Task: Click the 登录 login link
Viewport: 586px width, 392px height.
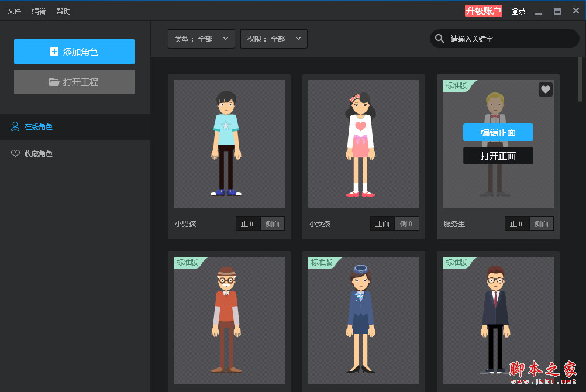Action: pos(518,11)
